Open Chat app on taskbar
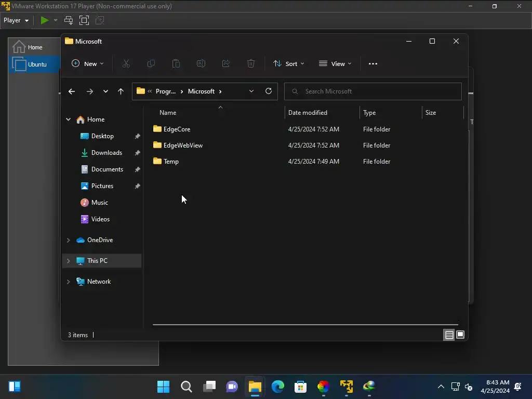Image resolution: width=532 pixels, height=399 pixels. pos(232,387)
